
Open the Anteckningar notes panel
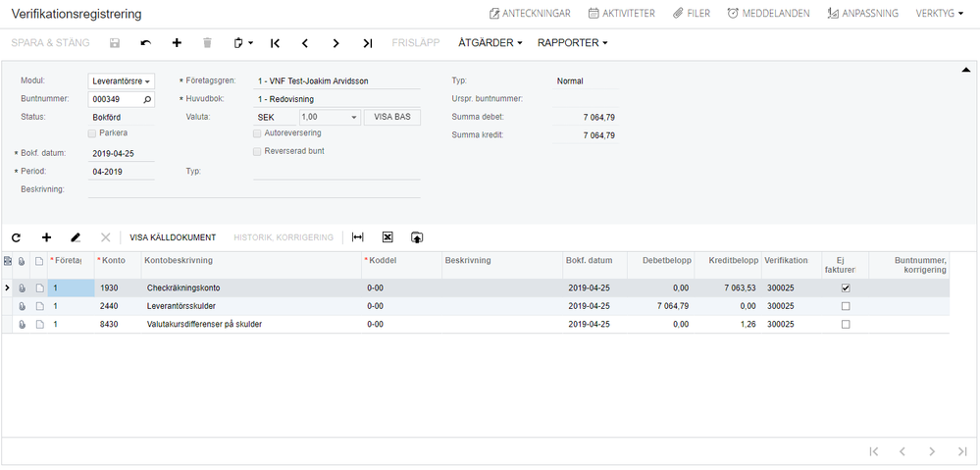point(530,14)
